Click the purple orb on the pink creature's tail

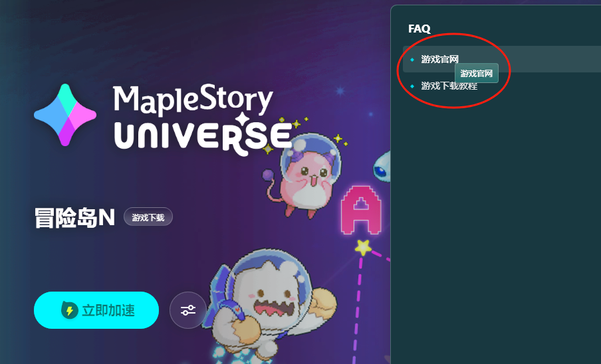pyautogui.click(x=267, y=175)
